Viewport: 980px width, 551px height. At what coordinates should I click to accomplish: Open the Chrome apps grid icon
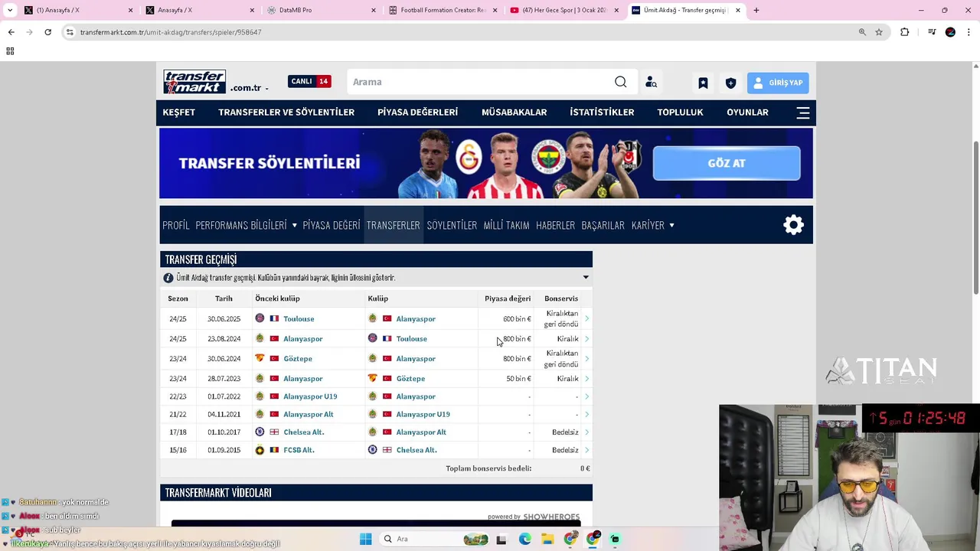point(10,51)
